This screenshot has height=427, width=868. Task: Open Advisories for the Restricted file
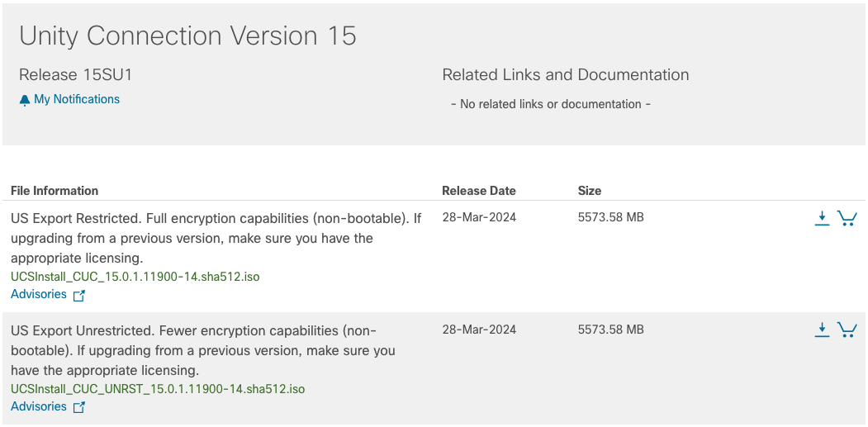tap(39, 294)
